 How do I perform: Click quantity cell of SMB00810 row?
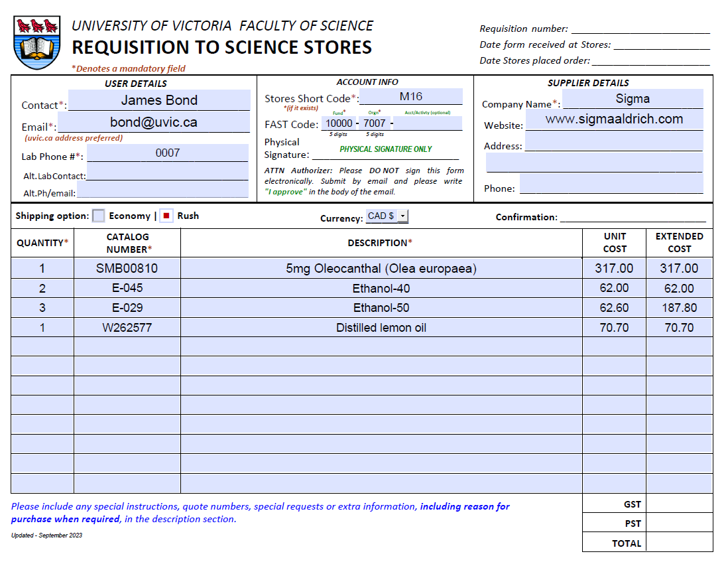point(42,268)
